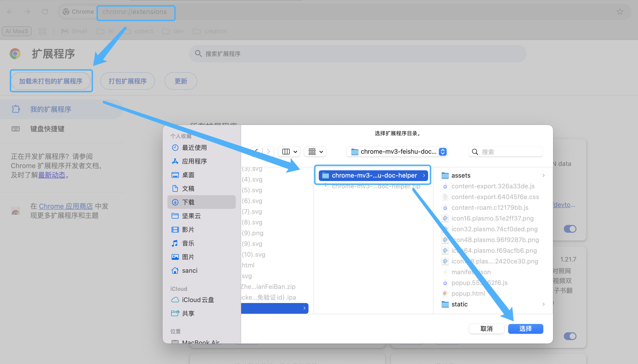638x364 pixels.
Task: Open the column view mode dropdown
Action: tap(289, 152)
